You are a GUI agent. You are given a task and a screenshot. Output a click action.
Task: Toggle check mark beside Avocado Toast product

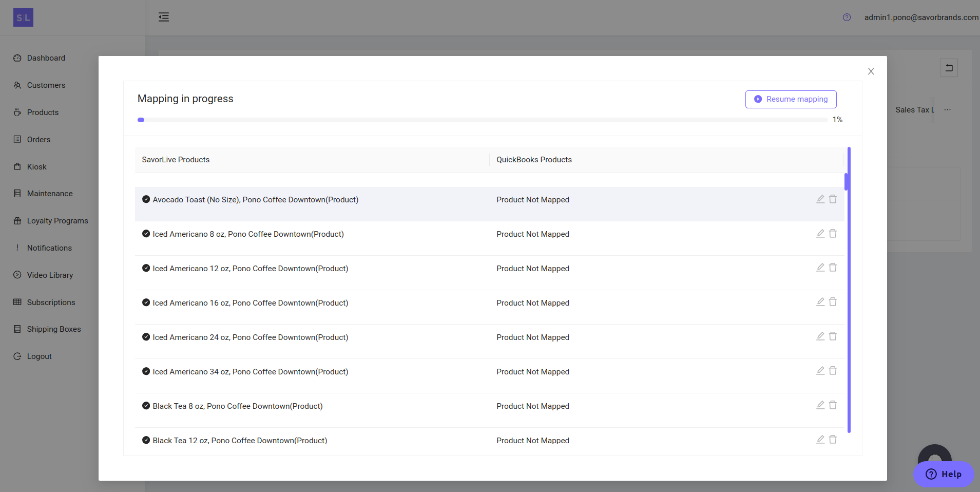point(146,199)
